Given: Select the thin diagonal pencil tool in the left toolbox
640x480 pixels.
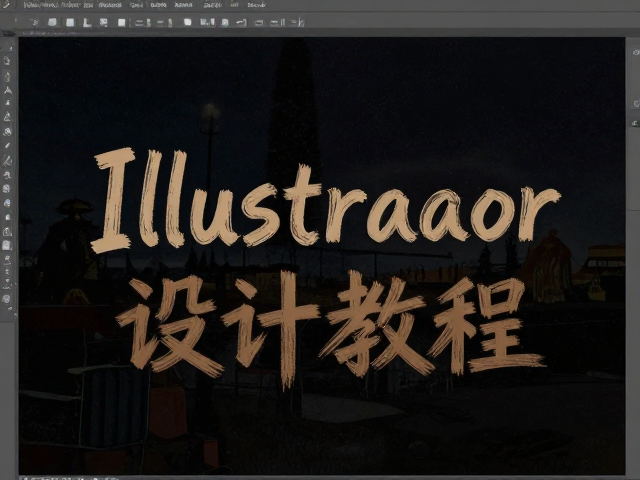Looking at the screenshot, I should [x=7, y=146].
